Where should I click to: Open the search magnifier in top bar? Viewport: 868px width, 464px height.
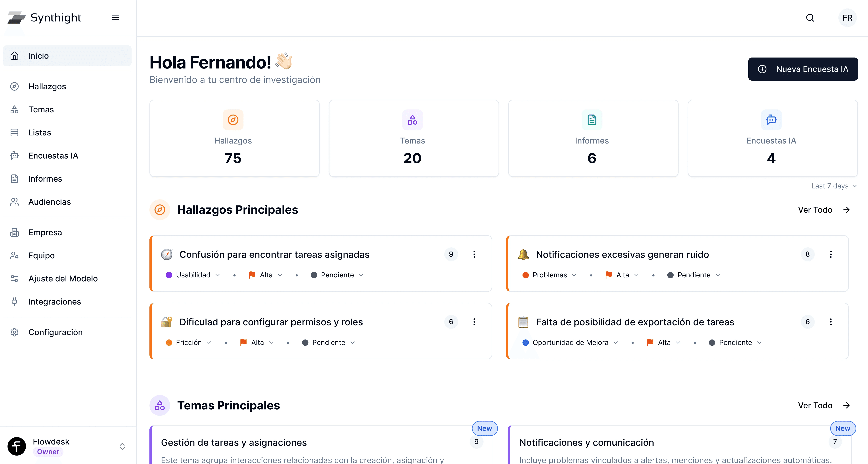[x=810, y=18]
